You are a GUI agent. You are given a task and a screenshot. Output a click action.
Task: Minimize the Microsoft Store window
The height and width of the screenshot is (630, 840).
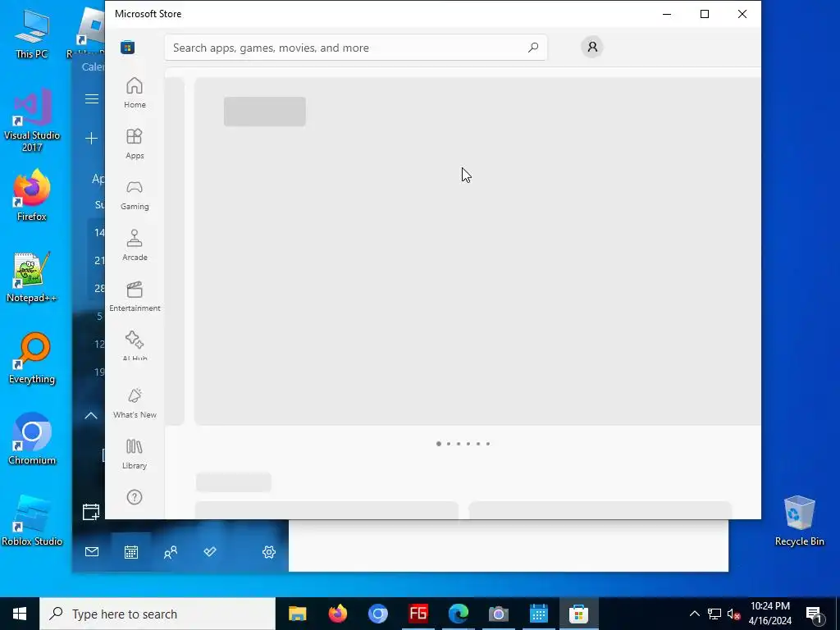tap(667, 14)
